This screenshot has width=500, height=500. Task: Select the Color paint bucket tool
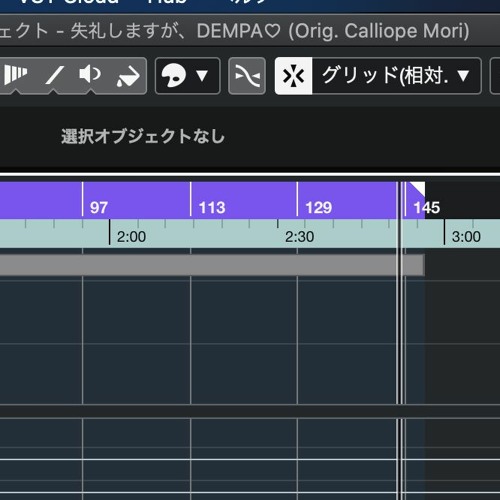pyautogui.click(x=128, y=76)
